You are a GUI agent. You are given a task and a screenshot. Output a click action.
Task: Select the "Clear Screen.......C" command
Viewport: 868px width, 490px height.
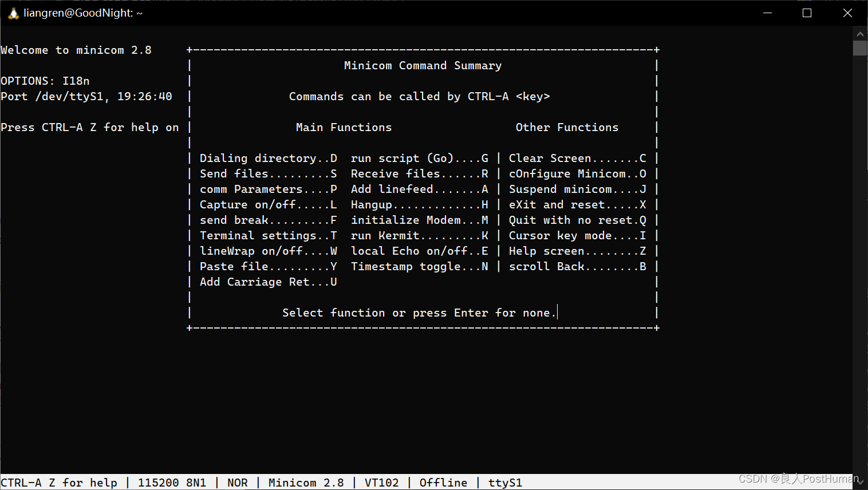577,158
